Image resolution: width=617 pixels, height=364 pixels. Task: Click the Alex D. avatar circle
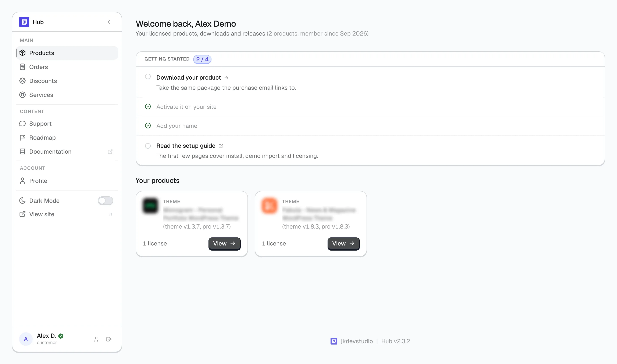point(26,339)
